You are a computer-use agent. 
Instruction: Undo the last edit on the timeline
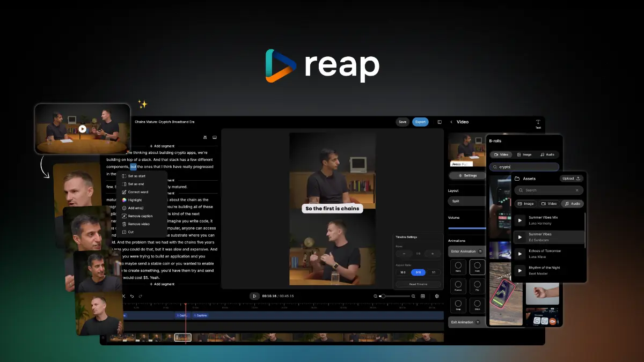coord(131,295)
